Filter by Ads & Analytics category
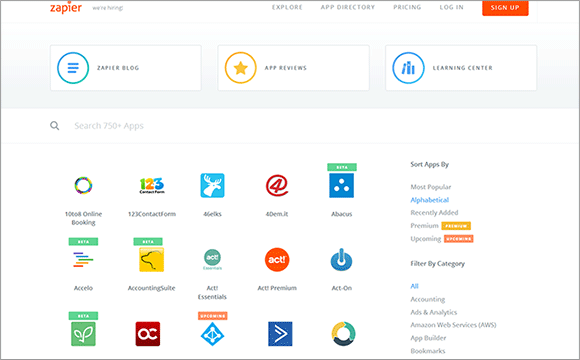 [x=434, y=312]
